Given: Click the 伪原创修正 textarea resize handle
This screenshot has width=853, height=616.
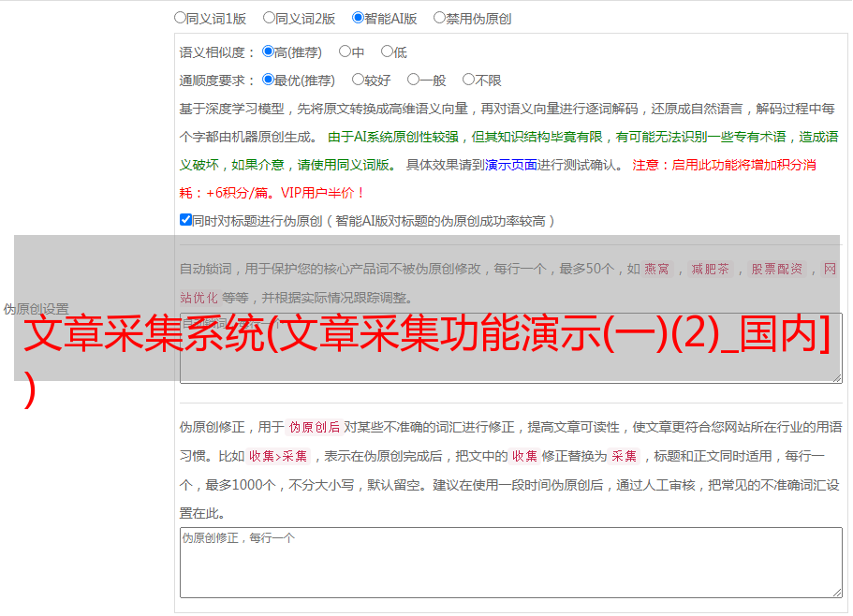Looking at the screenshot, I should (836, 592).
